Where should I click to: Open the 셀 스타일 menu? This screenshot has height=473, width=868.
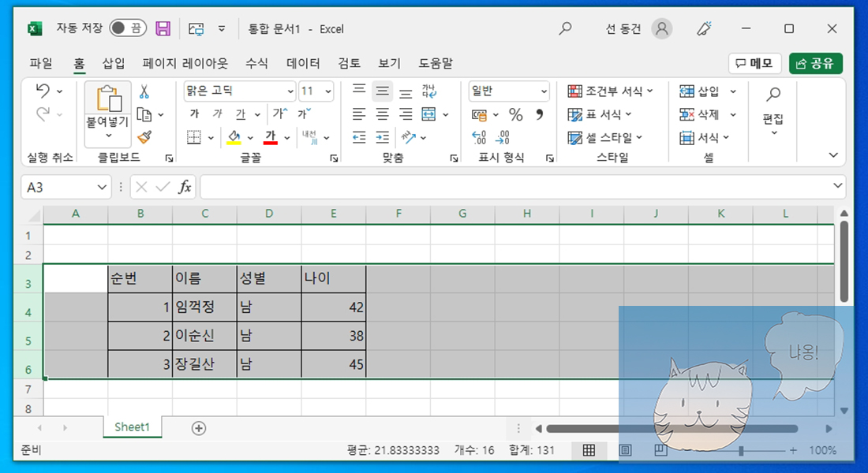(x=605, y=137)
